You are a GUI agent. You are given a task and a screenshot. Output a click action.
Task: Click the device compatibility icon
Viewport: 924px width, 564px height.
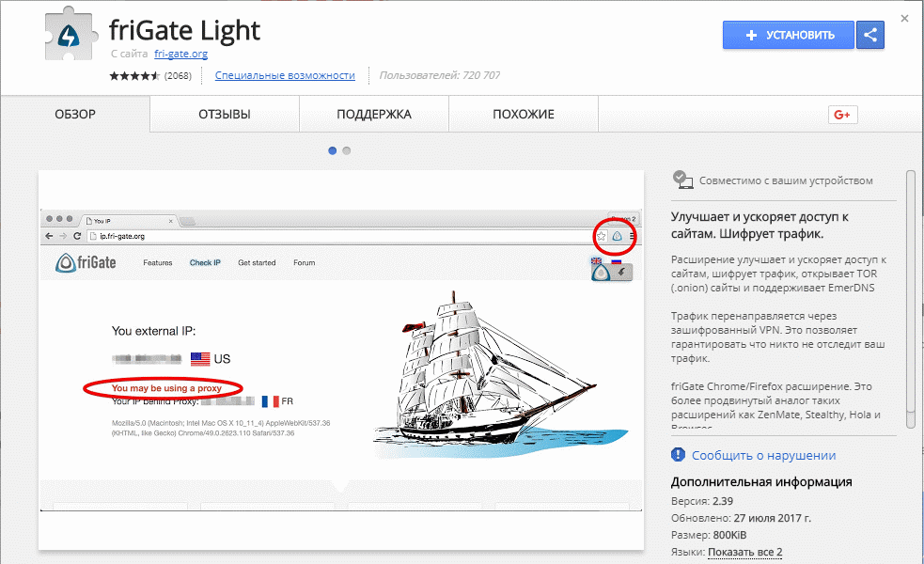point(682,180)
